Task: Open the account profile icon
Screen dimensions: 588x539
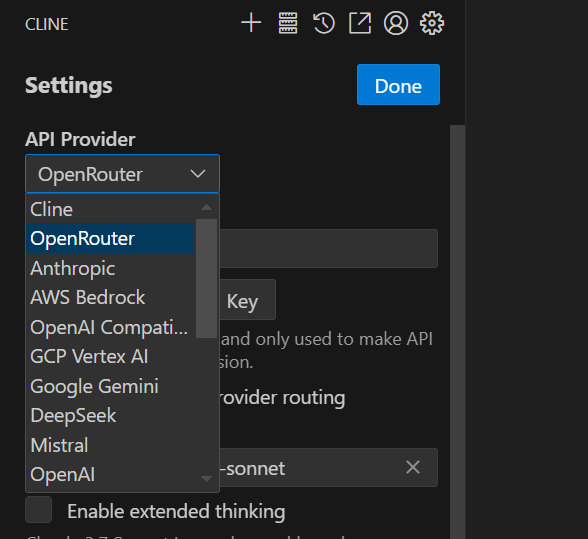Action: [396, 23]
